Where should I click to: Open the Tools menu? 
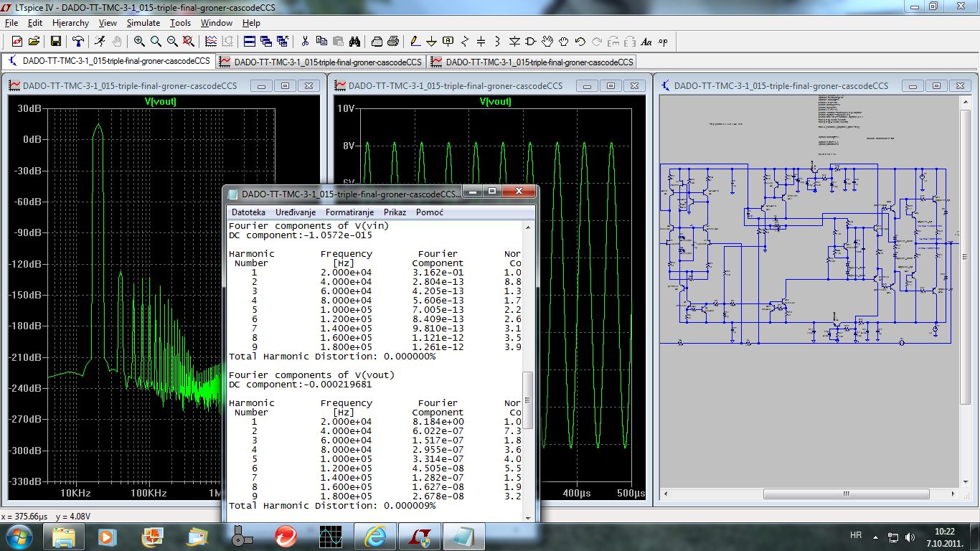[x=180, y=23]
